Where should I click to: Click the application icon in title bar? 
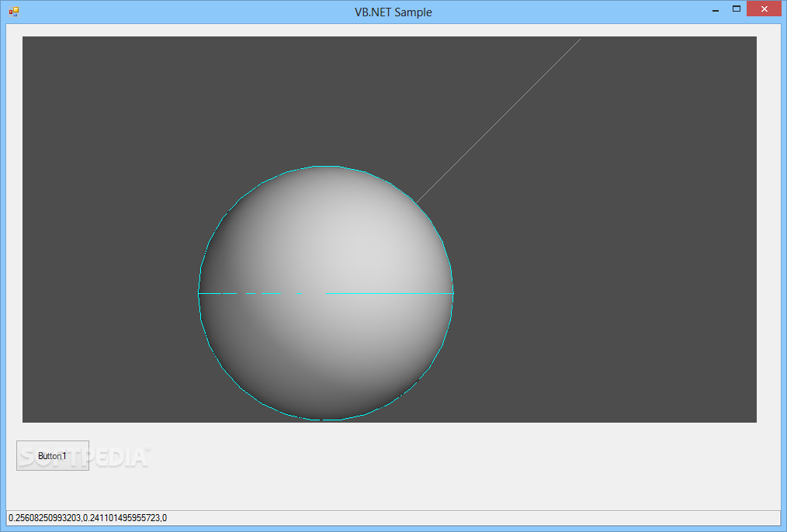13,12
